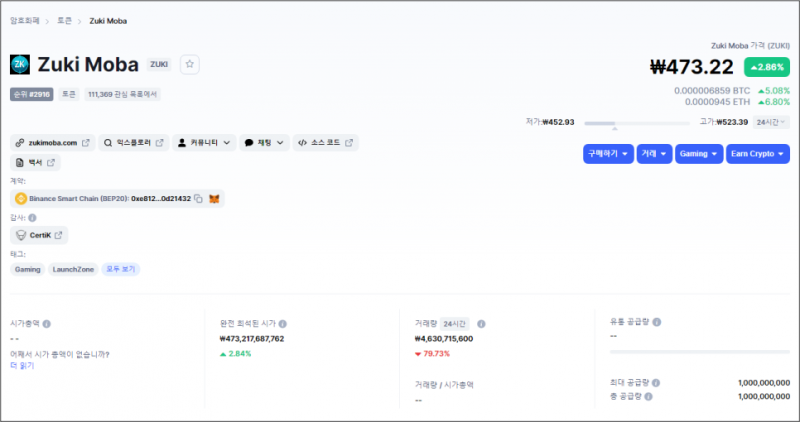Open the 백서 whitepaper link

click(35, 163)
